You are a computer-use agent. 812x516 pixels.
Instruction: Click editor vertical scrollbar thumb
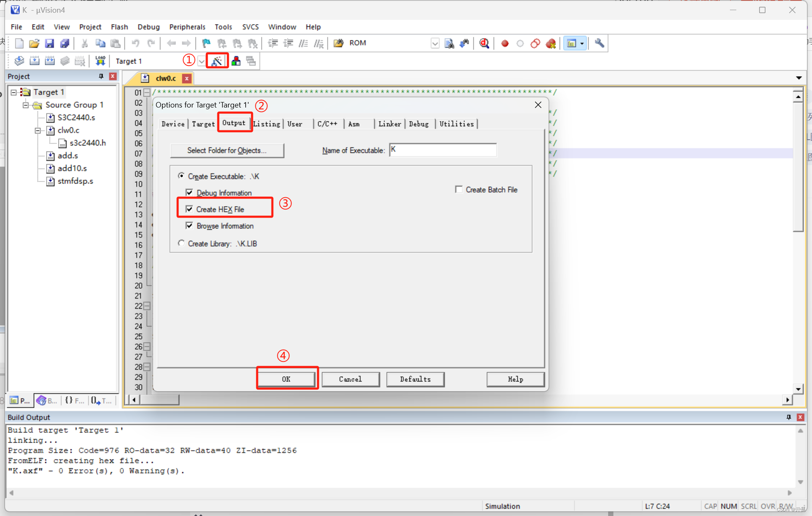tap(798, 167)
